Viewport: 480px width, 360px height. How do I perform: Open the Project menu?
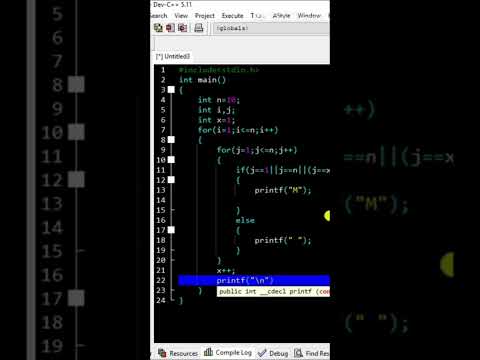(x=205, y=16)
